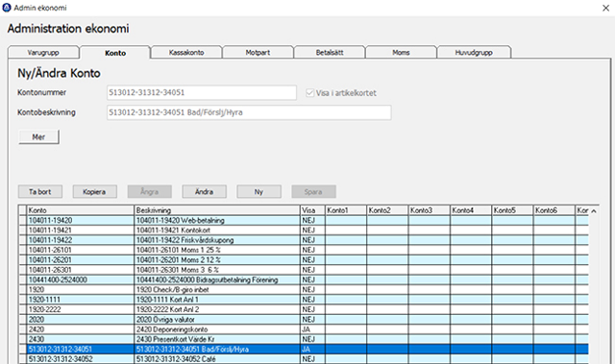
Task: Click the Spara button
Action: pos(313,191)
